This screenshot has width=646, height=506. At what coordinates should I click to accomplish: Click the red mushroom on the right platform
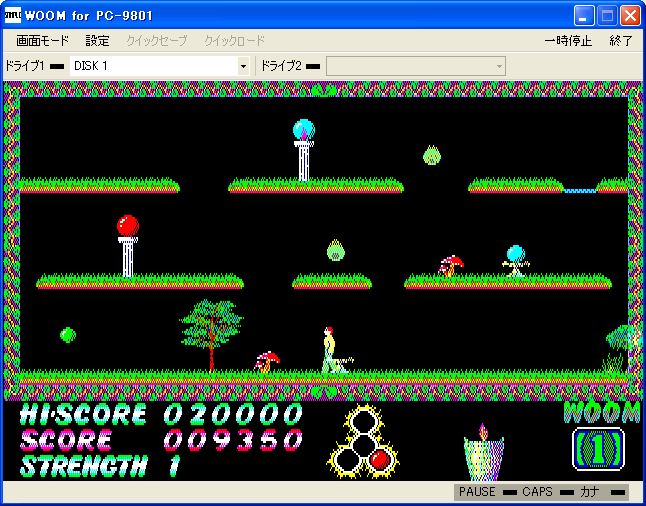pyautogui.click(x=451, y=266)
